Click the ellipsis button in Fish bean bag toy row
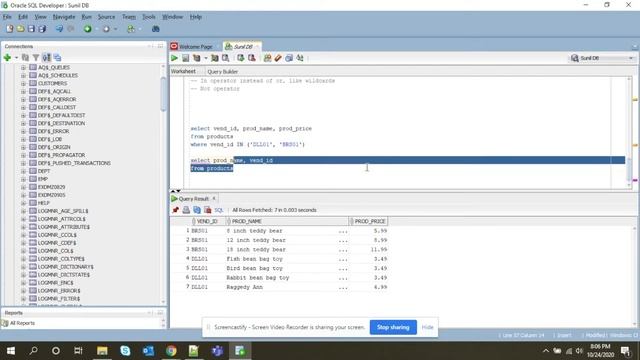Viewport: 640px width, 360px height. 343,259
